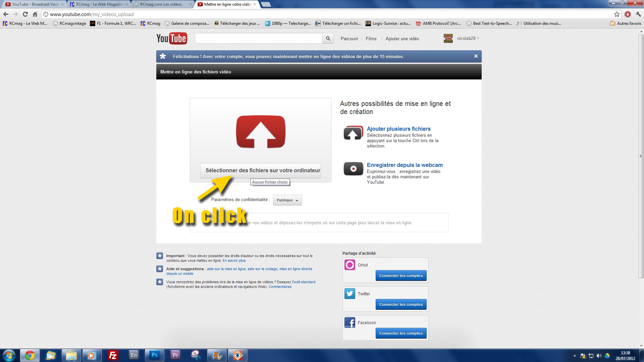Open a new browser tab
The height and width of the screenshot is (362, 644).
pos(266,4)
